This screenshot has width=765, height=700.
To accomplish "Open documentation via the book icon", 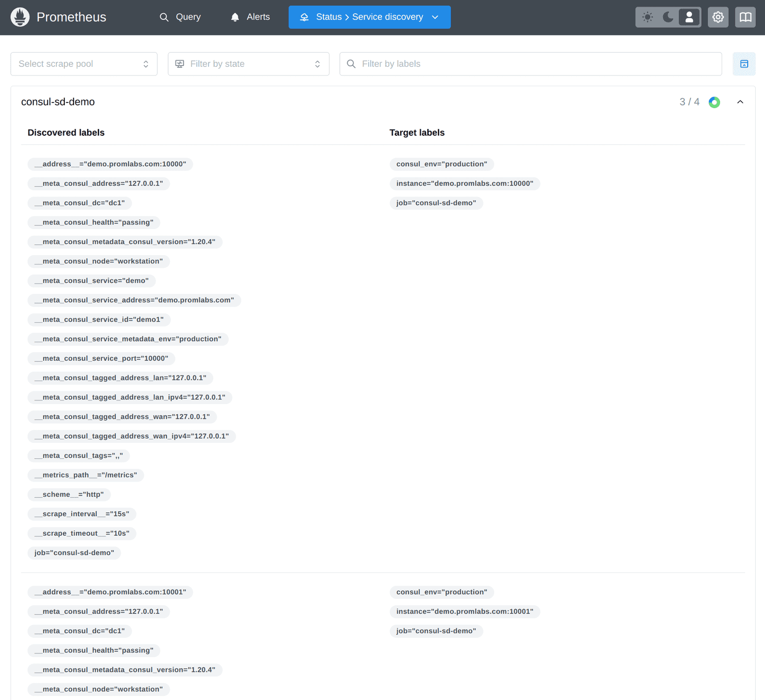I will [745, 17].
